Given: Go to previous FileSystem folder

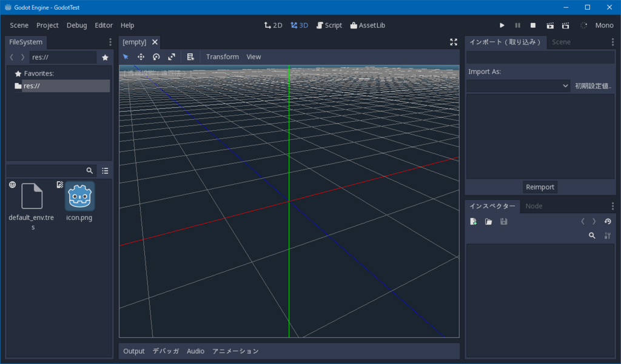Looking at the screenshot, I should tap(12, 58).
